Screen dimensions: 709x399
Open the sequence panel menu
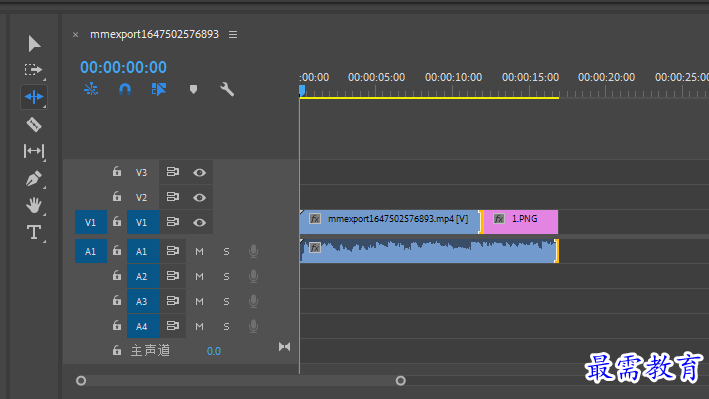coord(233,34)
